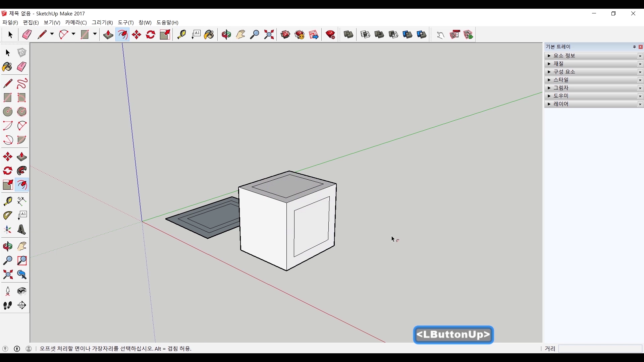Select the Tape Measure tool in left toolbar
The image size is (644, 362).
click(x=7, y=201)
